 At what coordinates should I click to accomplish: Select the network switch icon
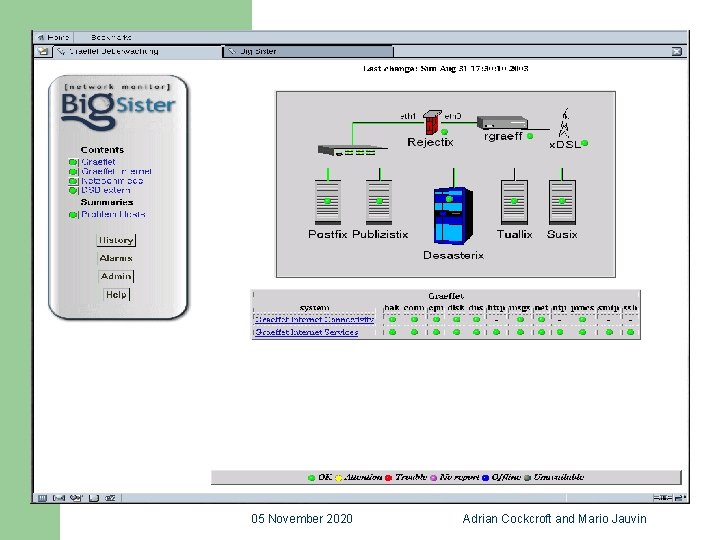coord(353,150)
